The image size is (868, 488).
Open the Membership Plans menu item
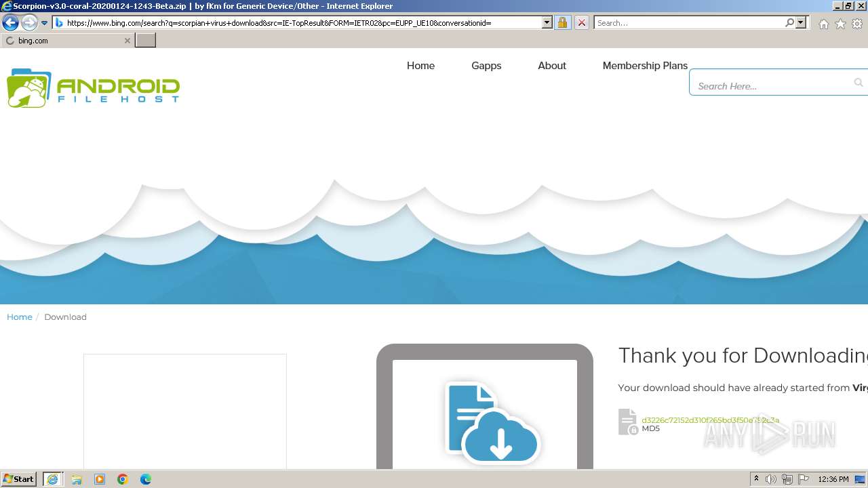pos(645,66)
